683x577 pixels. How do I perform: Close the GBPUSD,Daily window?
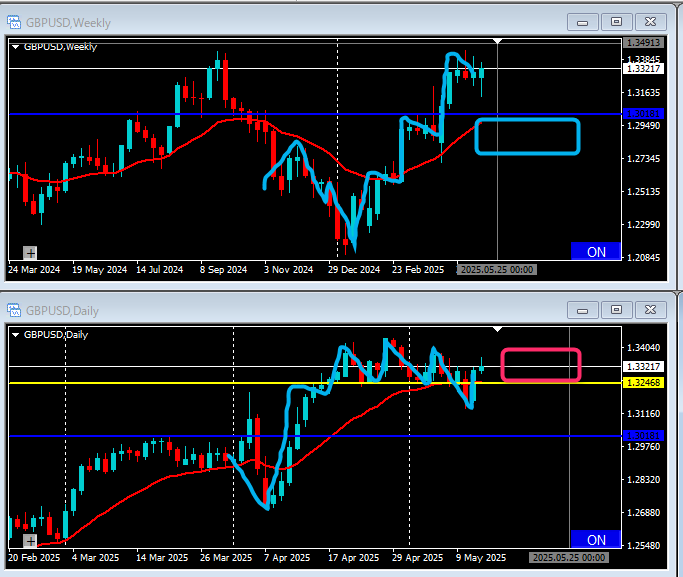point(650,310)
